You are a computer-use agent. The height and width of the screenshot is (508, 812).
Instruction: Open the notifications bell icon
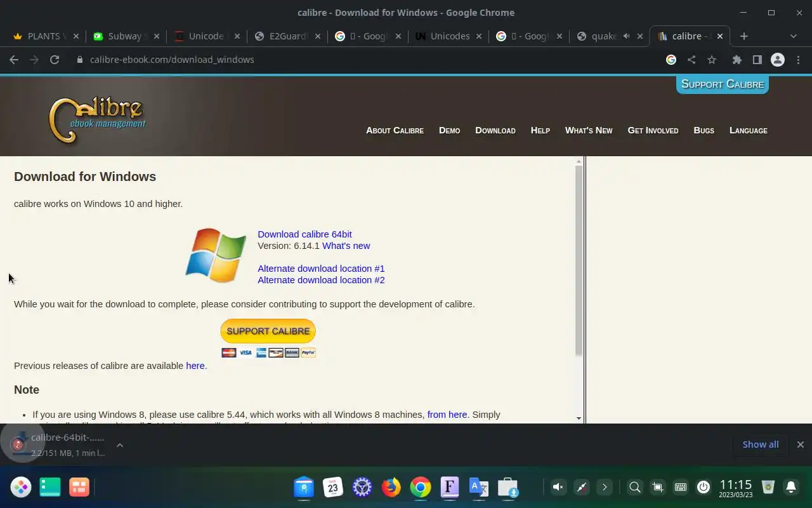coord(791,487)
